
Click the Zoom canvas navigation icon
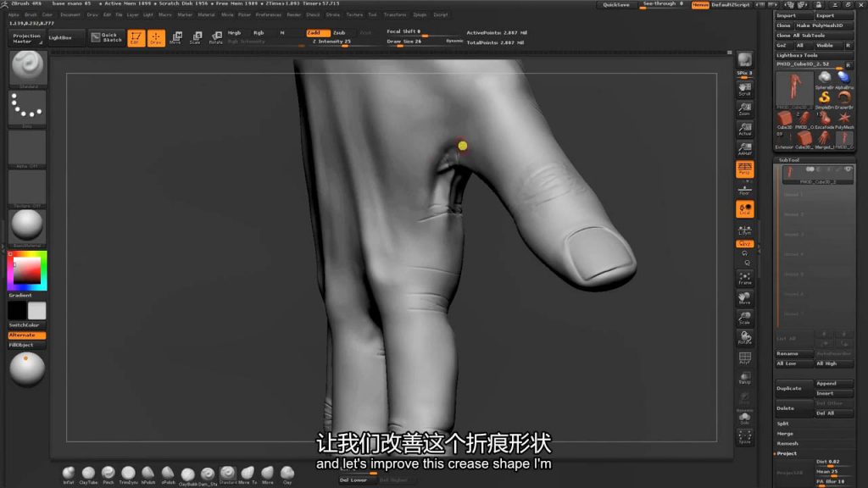pos(744,108)
